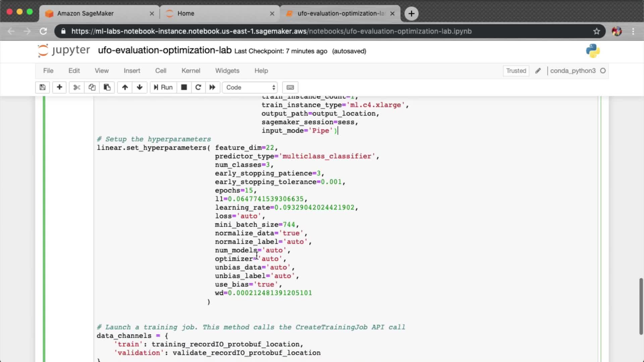Move selected cell up arrow
Viewport: 644px width, 362px height.
(125, 87)
